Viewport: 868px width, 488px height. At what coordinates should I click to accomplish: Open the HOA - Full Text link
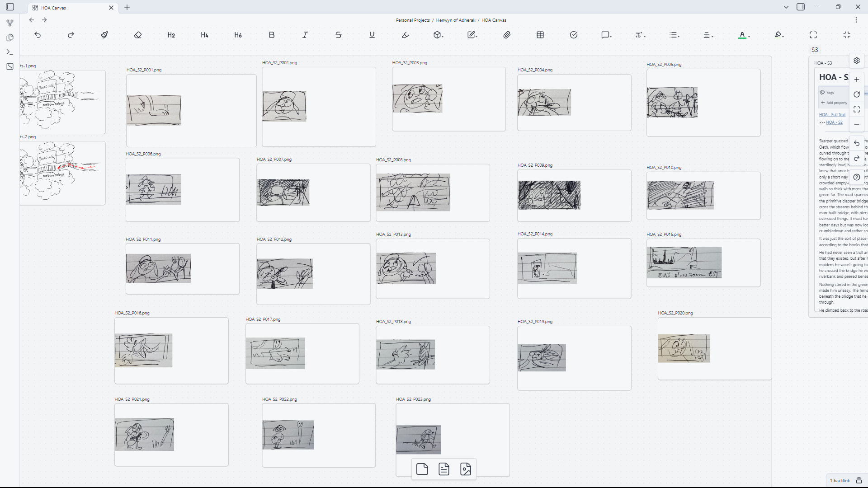(832, 115)
